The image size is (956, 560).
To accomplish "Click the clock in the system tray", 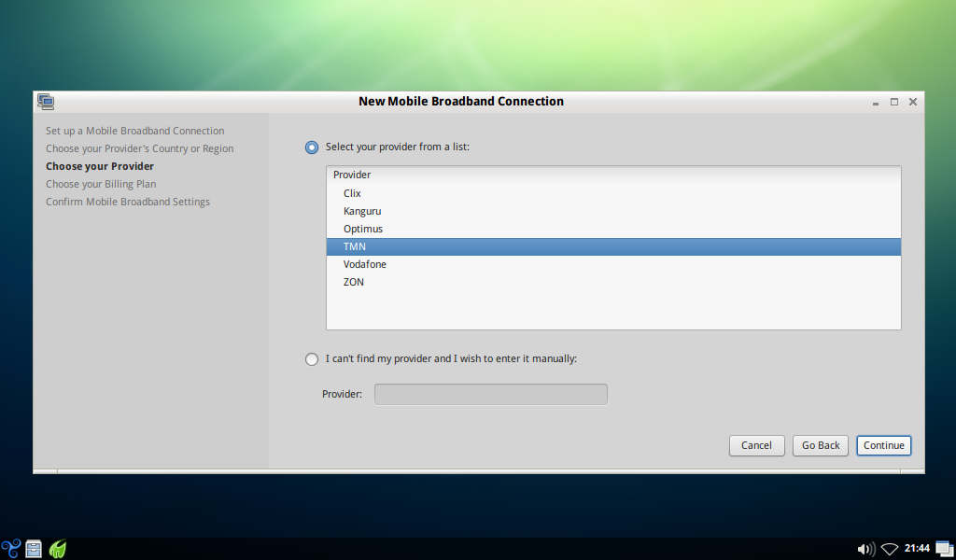I will click(x=917, y=549).
